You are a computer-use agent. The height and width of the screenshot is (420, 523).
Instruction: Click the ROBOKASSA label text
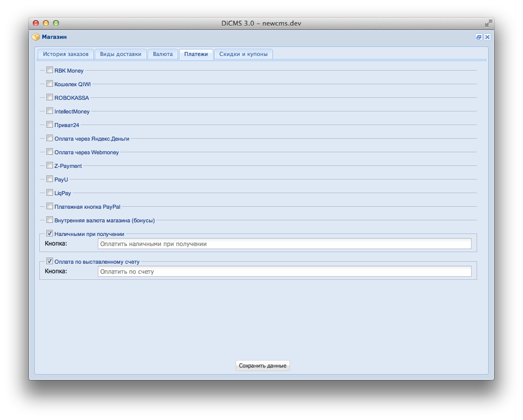click(72, 98)
